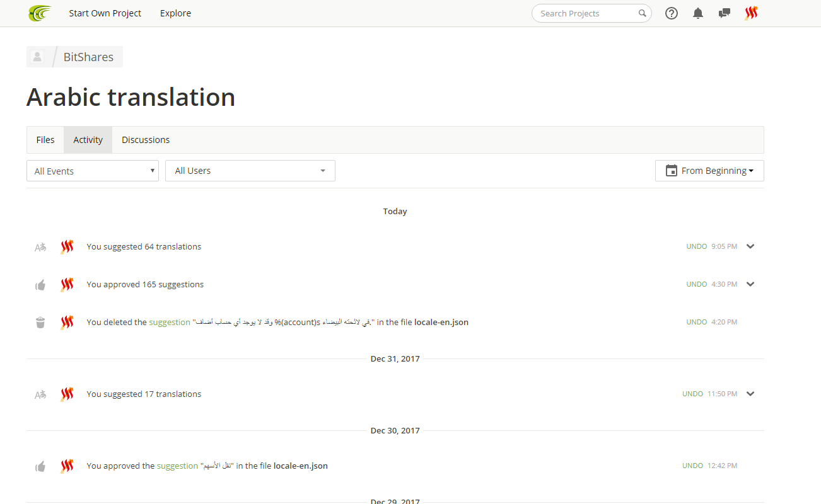Open user avatar on 64 translations row

[x=67, y=247]
